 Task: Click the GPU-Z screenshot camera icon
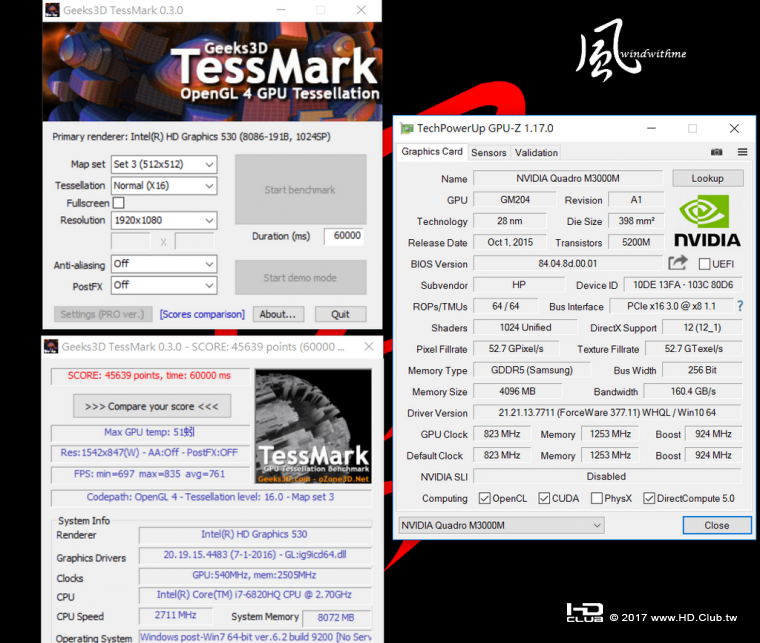pos(716,152)
